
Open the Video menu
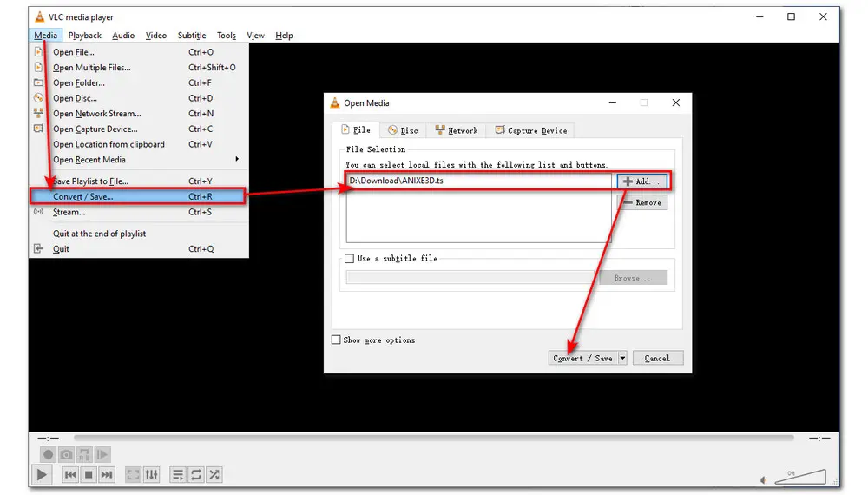(156, 36)
